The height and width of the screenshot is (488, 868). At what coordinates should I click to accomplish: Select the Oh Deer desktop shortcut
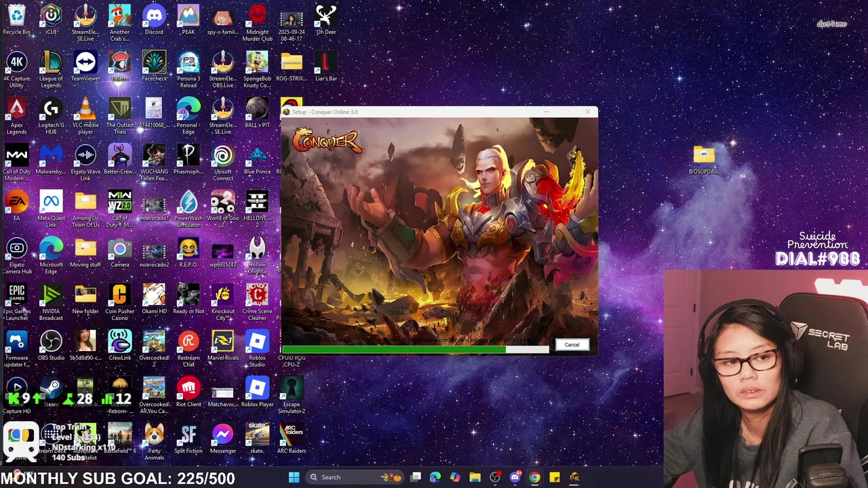coord(325,19)
